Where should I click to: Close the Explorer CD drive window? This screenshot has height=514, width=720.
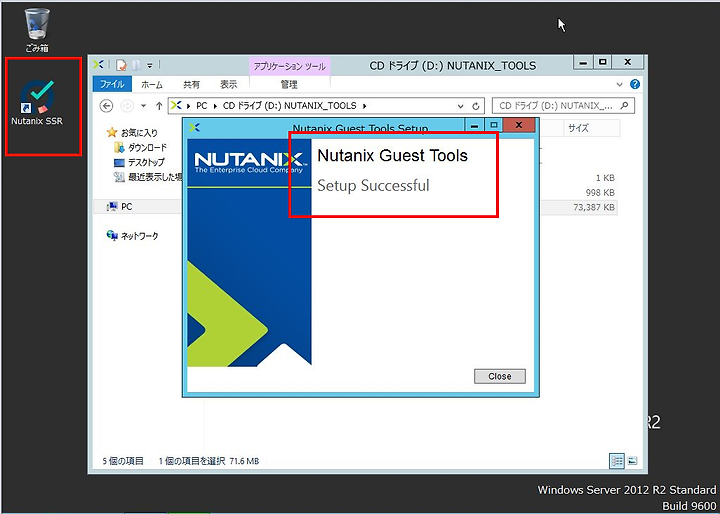(x=628, y=62)
